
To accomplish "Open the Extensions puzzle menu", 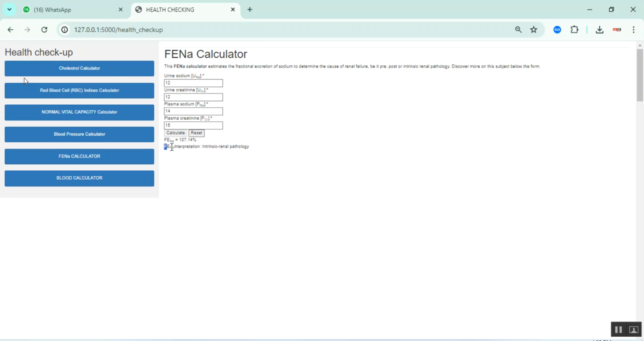I will pyautogui.click(x=574, y=30).
